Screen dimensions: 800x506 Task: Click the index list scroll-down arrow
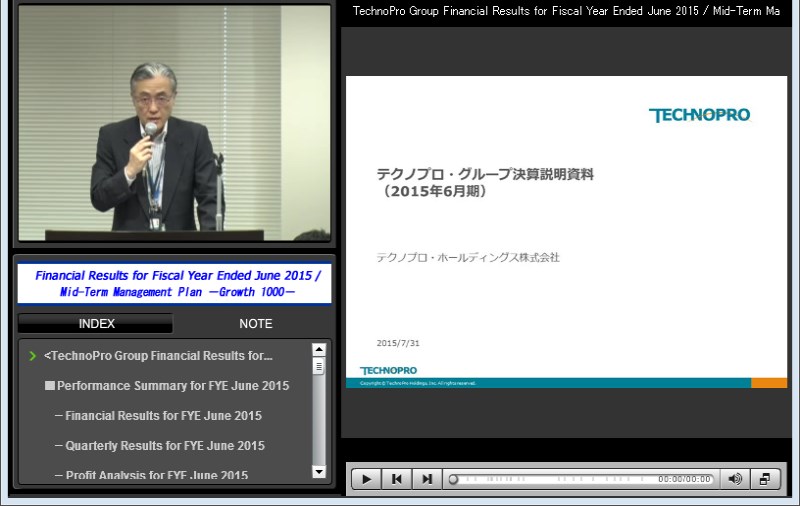319,471
